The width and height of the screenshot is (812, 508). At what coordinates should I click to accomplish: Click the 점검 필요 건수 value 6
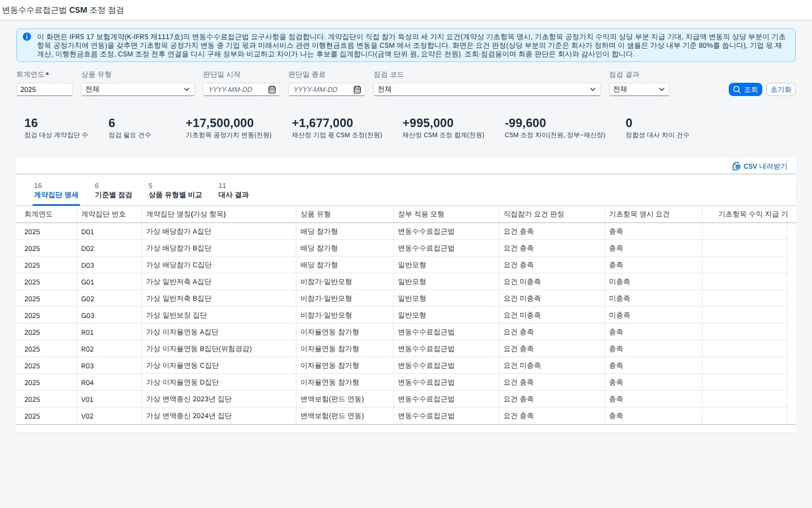click(x=112, y=123)
